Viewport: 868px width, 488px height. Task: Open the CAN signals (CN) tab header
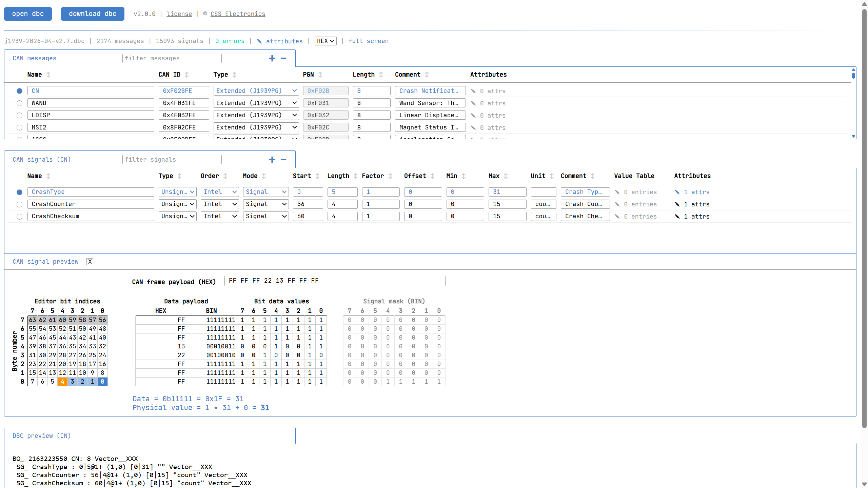(42, 160)
